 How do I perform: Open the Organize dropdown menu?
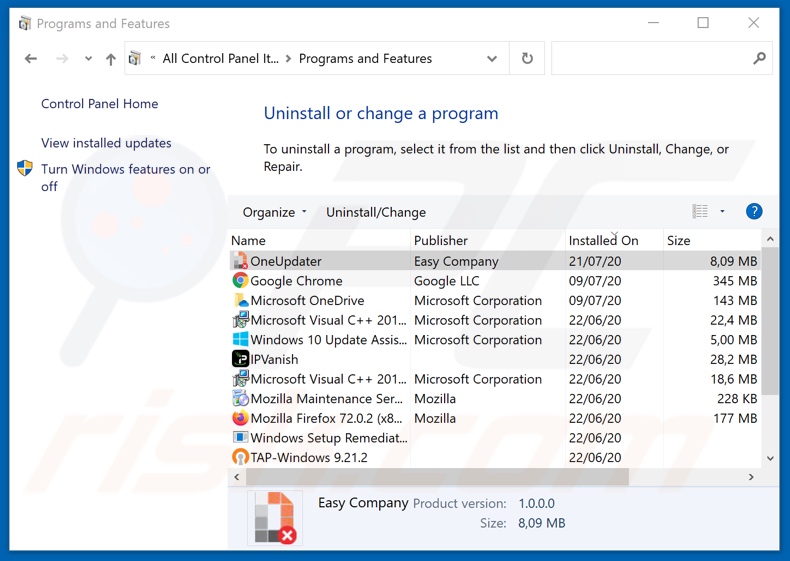coord(275,212)
